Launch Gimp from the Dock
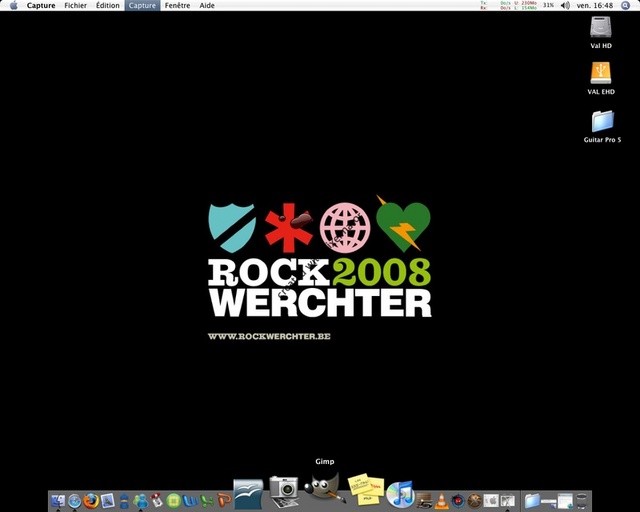Viewport: 640px width, 512px height. coord(324,487)
